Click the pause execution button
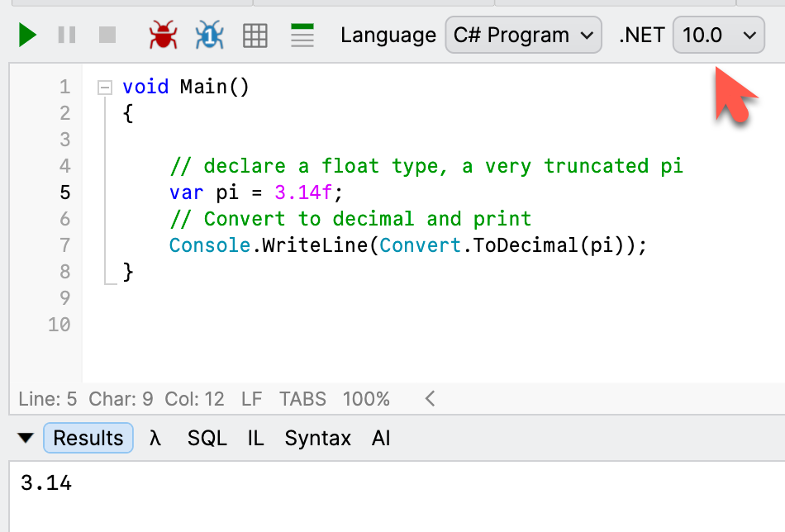785x532 pixels. point(67,35)
